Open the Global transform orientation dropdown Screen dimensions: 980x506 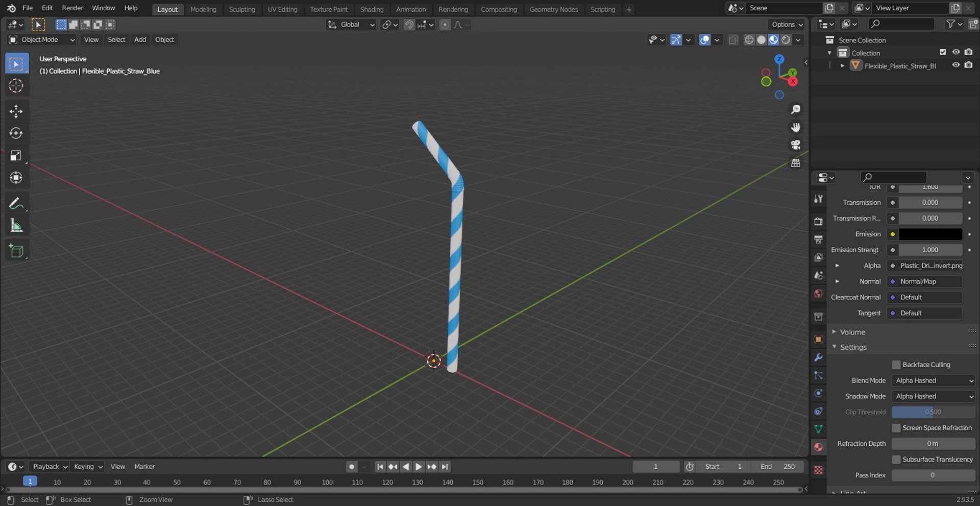(351, 25)
